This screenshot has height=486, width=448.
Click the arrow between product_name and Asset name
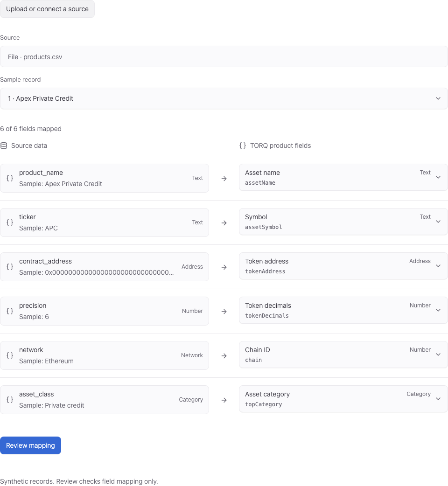click(224, 179)
